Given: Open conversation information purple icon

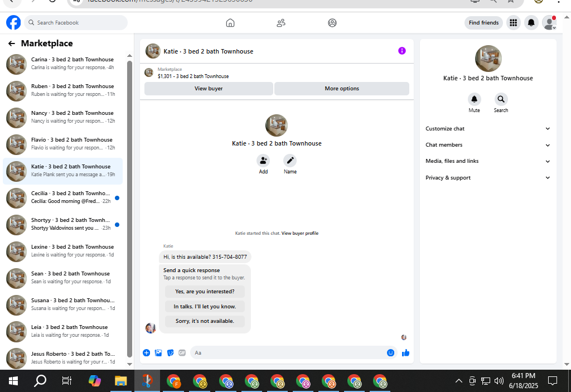Looking at the screenshot, I should point(401,51).
